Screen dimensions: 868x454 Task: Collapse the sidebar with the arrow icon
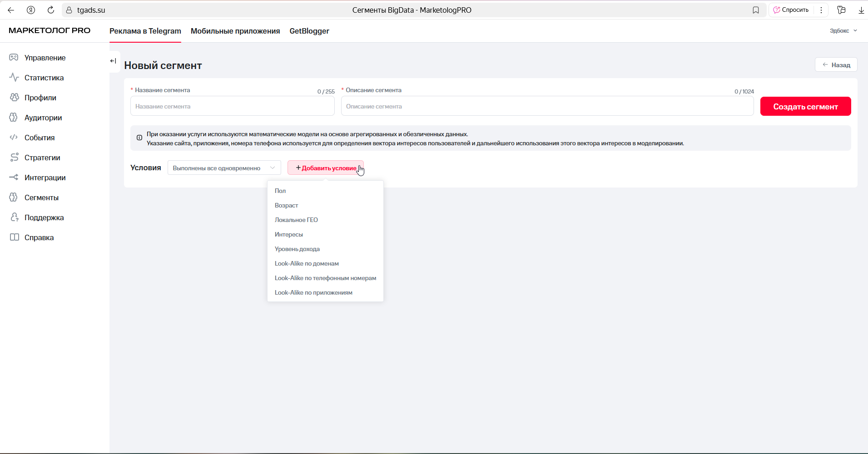click(x=113, y=61)
